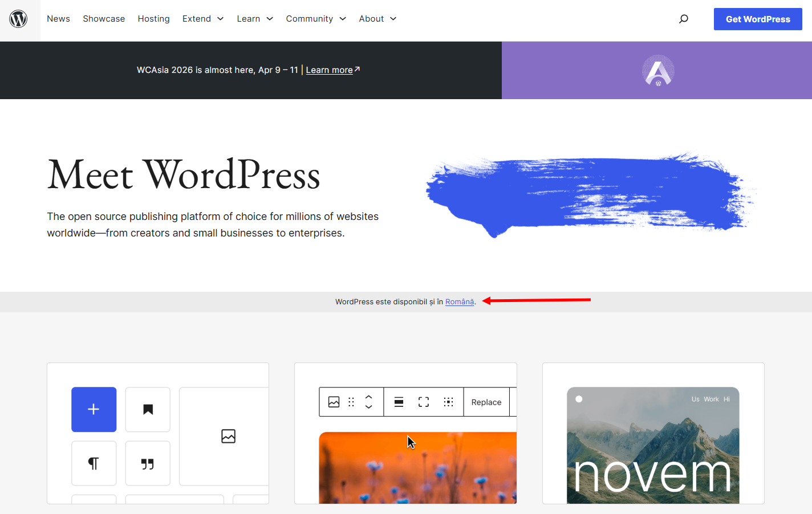The width and height of the screenshot is (812, 514).
Task: Go to the Showcase section
Action: click(x=104, y=19)
